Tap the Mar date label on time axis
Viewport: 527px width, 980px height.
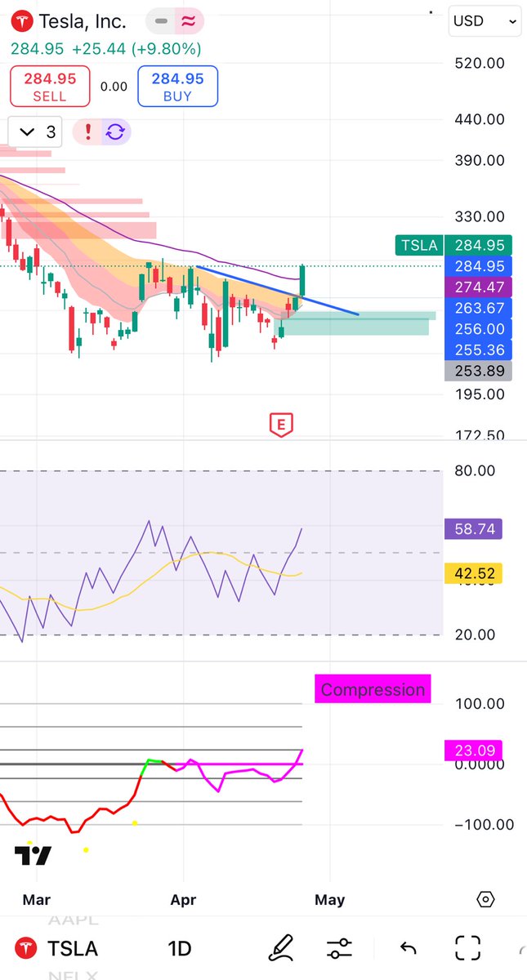tap(37, 900)
